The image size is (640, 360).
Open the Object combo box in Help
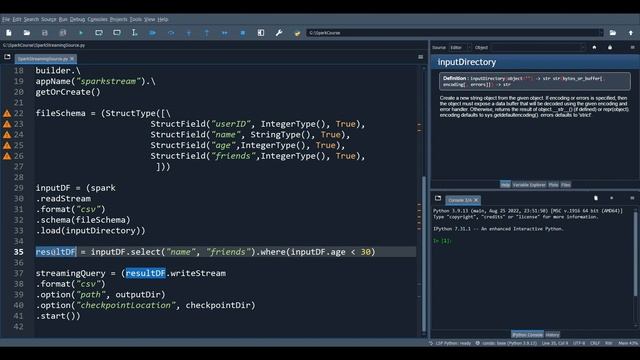tap(538, 47)
